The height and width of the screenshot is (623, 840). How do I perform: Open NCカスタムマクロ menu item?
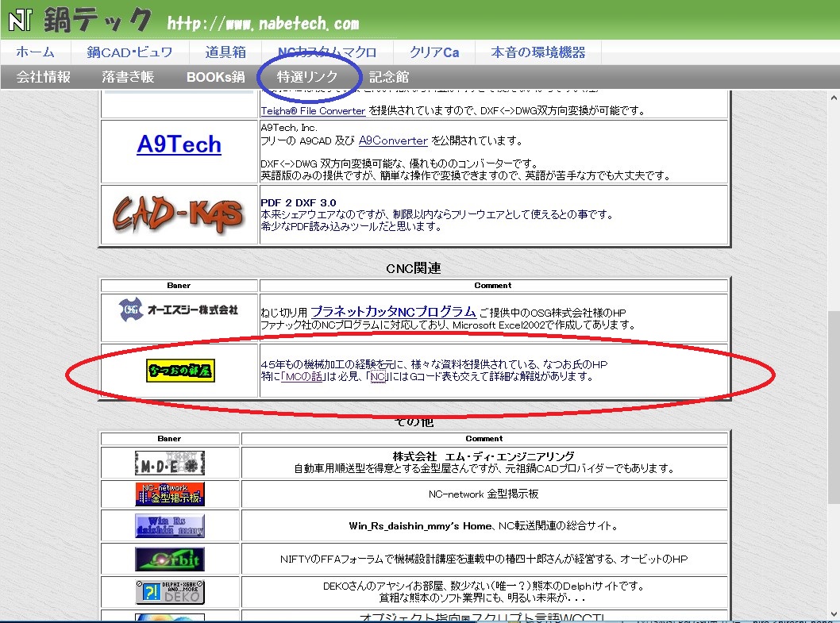(327, 52)
